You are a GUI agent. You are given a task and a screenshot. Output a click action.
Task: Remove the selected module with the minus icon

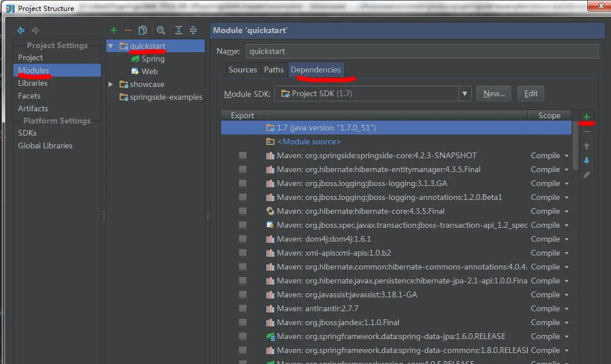click(x=128, y=30)
